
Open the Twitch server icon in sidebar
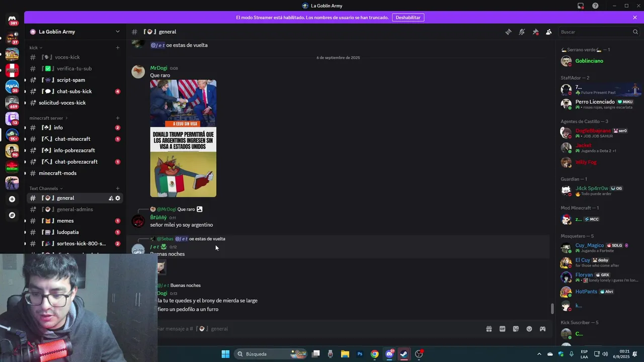pos(12,119)
